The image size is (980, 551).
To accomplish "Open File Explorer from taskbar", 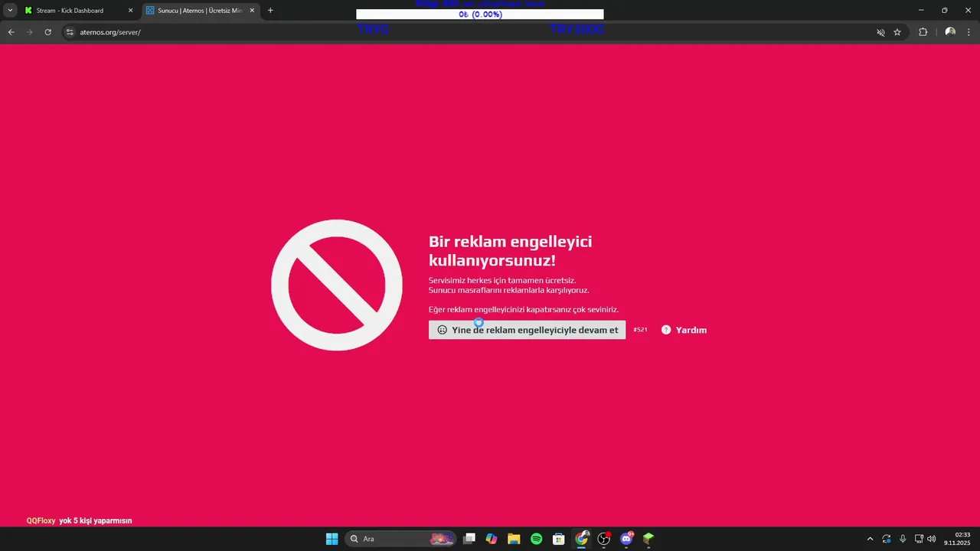I will tap(514, 539).
